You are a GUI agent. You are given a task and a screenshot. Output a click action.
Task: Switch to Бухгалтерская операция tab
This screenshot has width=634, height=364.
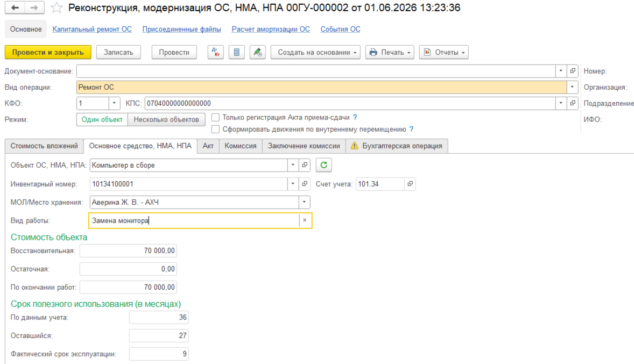coord(397,146)
